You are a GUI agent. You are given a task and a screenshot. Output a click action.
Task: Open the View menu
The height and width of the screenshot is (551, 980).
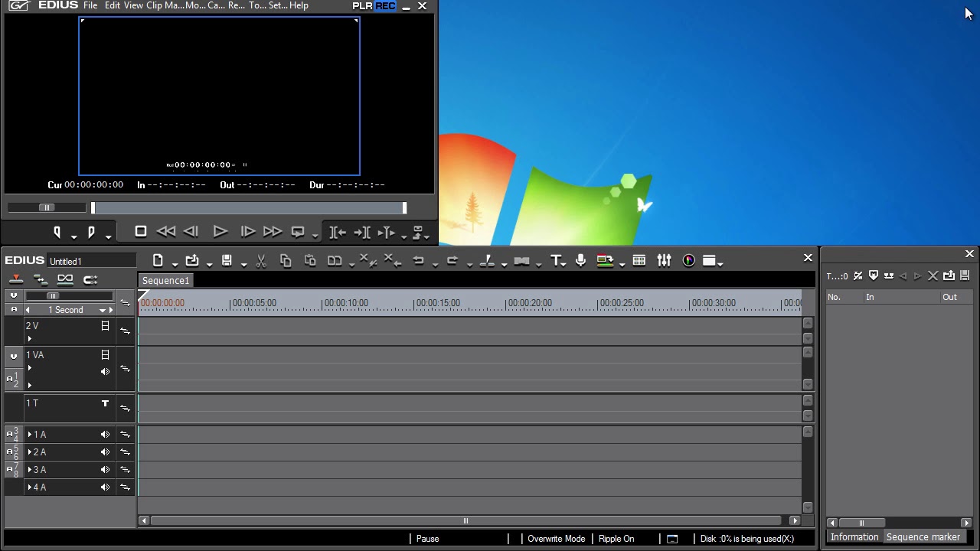coord(133,5)
